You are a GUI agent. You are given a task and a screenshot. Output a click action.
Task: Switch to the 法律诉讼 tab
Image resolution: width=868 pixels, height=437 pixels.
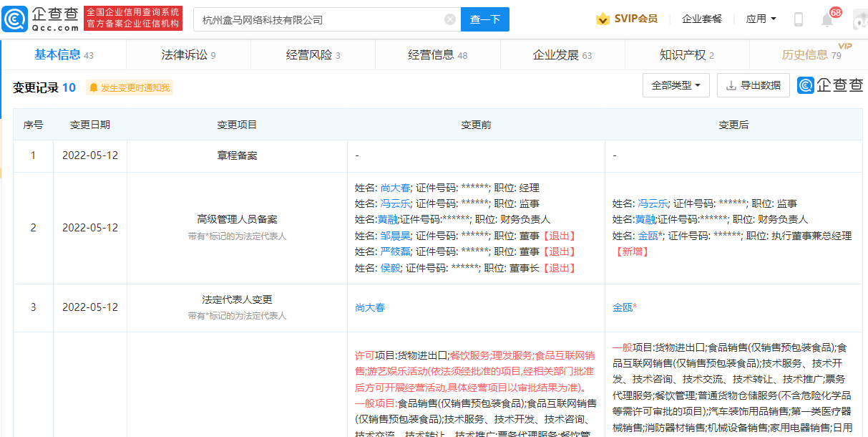click(x=188, y=54)
